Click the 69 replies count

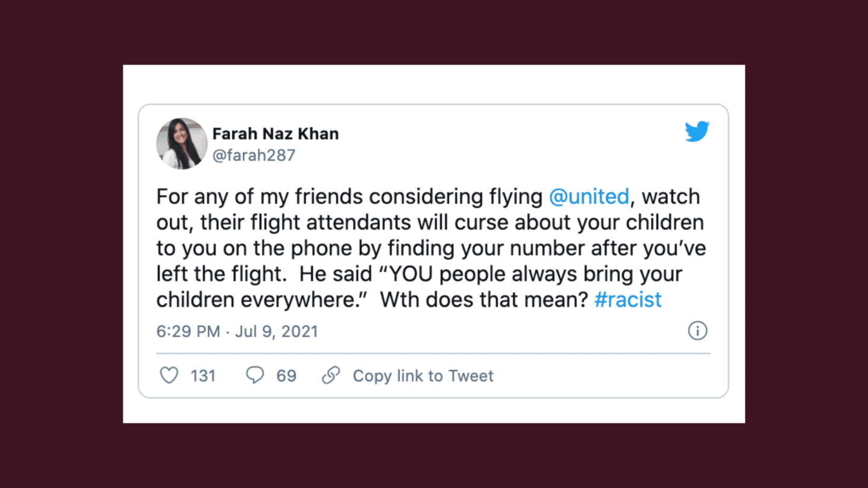pyautogui.click(x=286, y=376)
